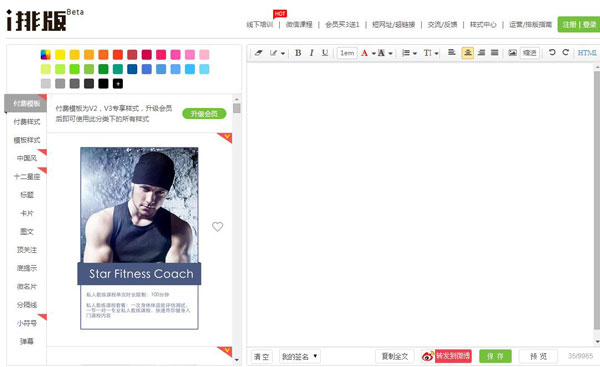600x367 pixels.
Task: Click the 复制全文 copy-all button
Action: (395, 356)
